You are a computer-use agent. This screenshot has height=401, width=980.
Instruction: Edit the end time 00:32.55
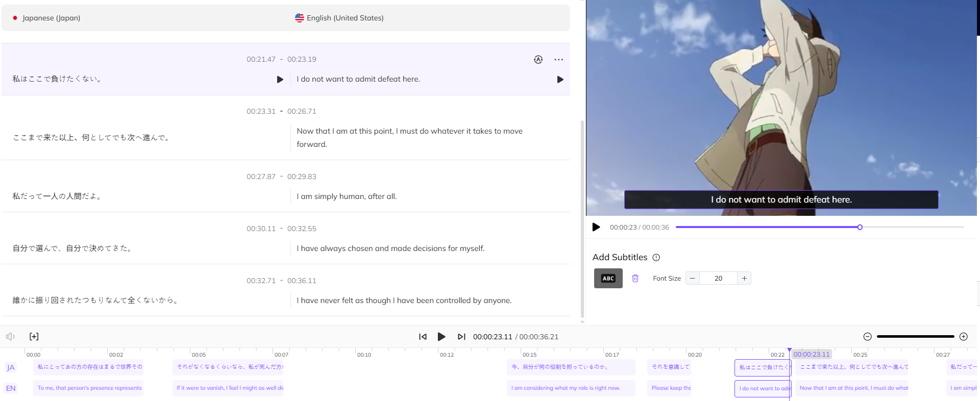coord(302,229)
